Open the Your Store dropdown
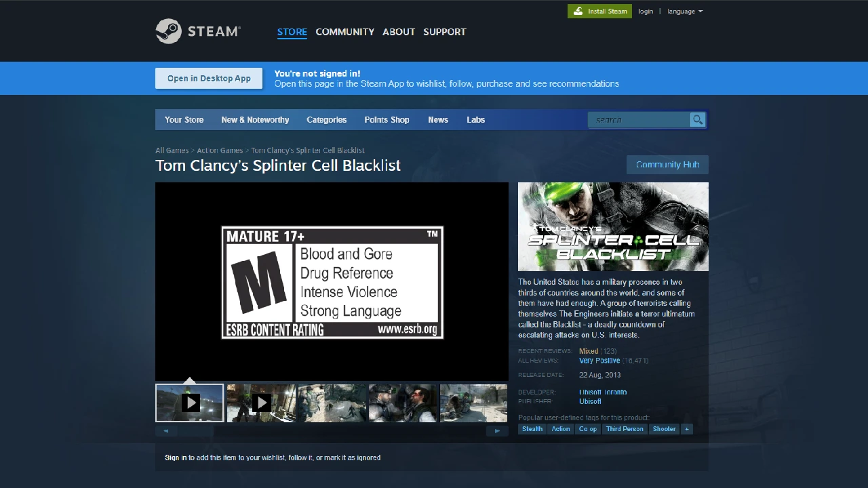 tap(184, 119)
